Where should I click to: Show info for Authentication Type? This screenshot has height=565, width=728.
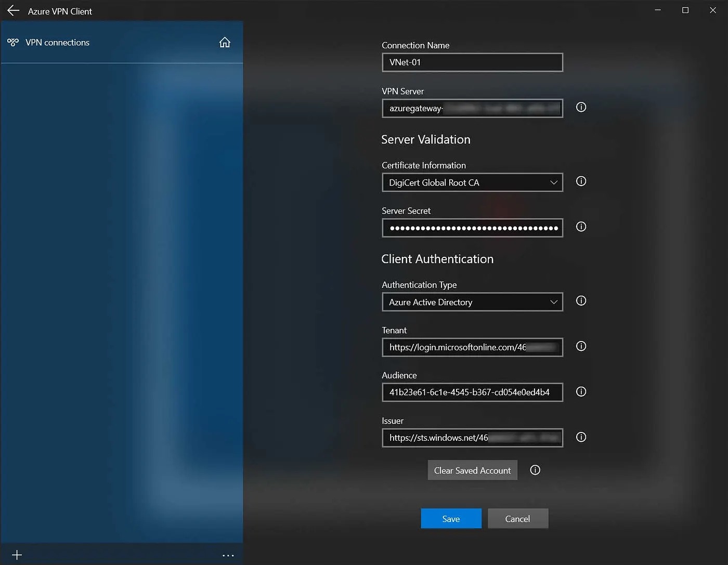pyautogui.click(x=581, y=300)
